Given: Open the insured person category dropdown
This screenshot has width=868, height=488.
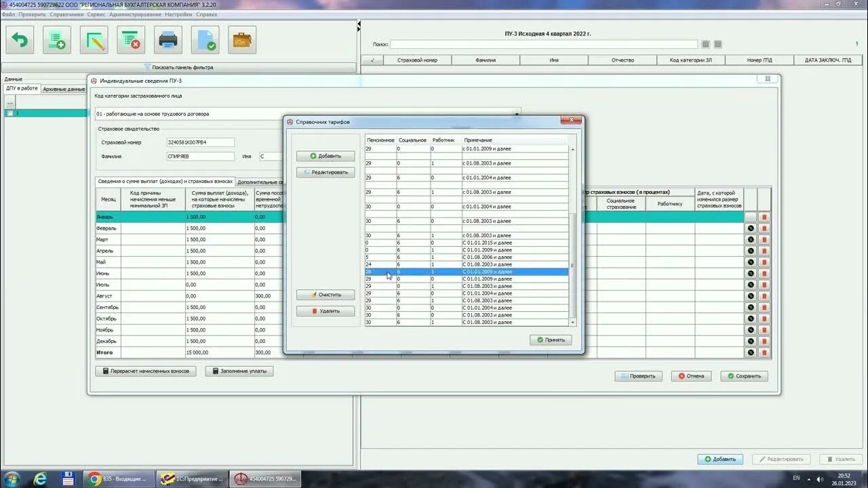Looking at the screenshot, I should pyautogui.click(x=516, y=114).
